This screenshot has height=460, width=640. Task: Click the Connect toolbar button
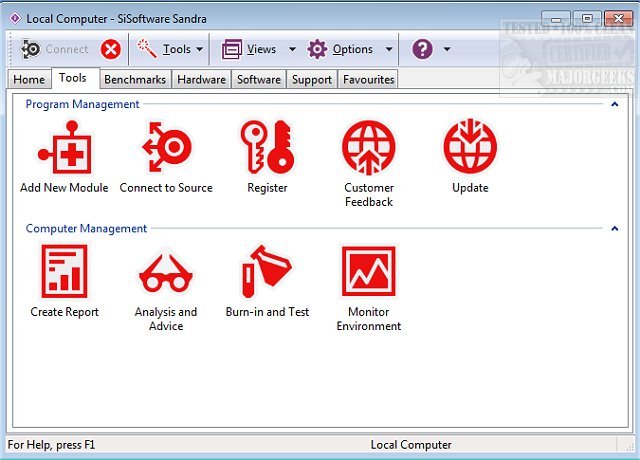tap(56, 49)
